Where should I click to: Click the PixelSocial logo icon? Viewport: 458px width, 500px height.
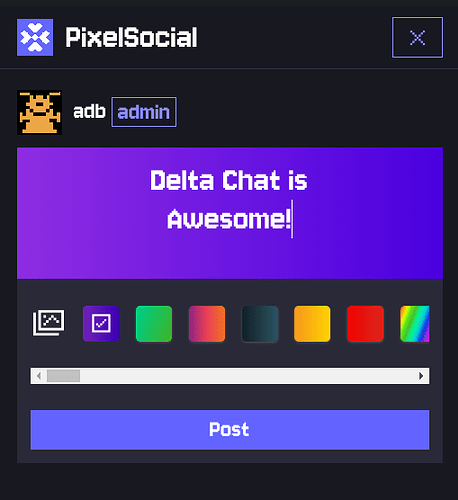(x=35, y=37)
